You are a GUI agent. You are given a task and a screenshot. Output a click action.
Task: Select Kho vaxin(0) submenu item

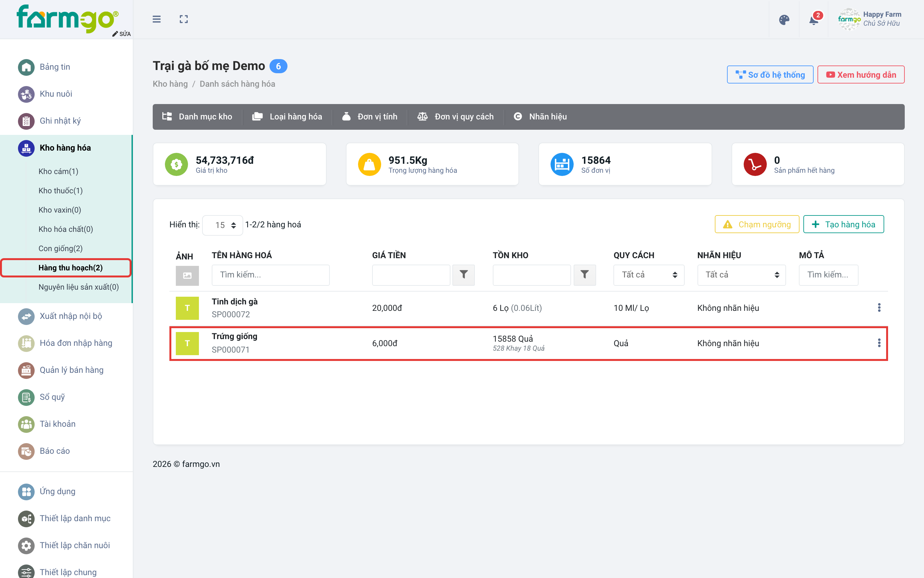(60, 210)
